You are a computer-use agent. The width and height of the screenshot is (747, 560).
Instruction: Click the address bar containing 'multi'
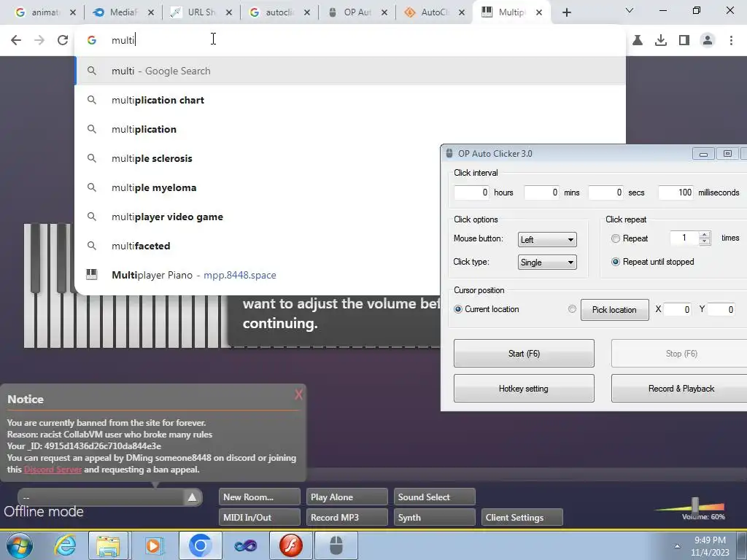[x=350, y=40]
